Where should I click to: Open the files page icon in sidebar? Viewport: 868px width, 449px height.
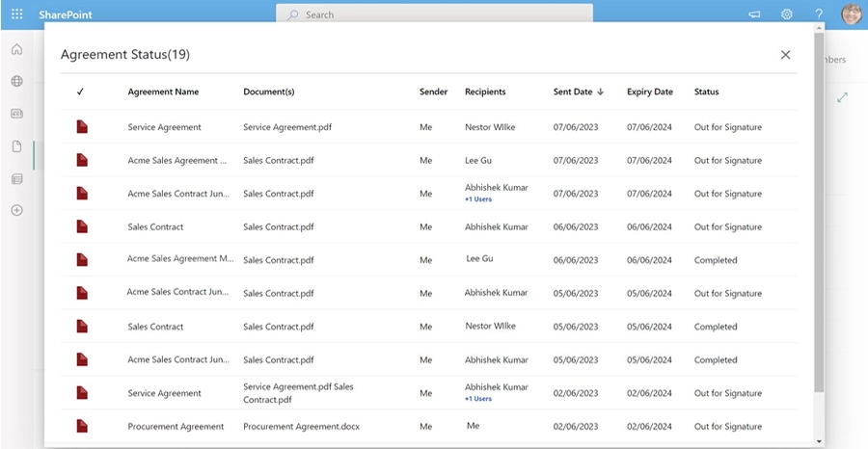17,146
